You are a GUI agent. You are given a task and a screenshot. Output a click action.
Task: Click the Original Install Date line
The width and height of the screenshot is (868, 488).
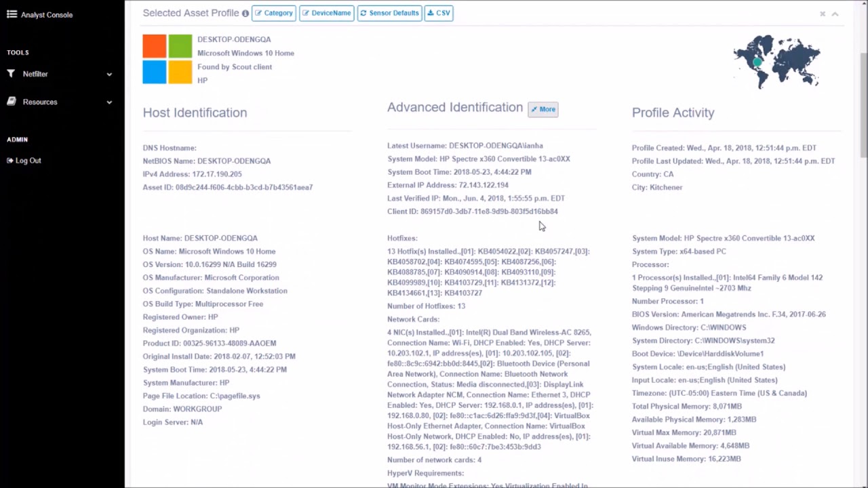click(219, 356)
